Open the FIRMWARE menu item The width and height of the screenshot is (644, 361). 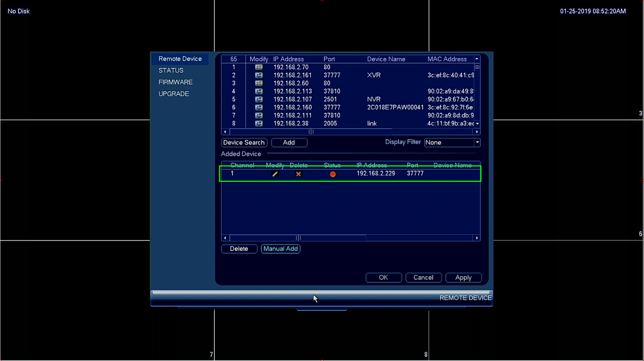(175, 82)
